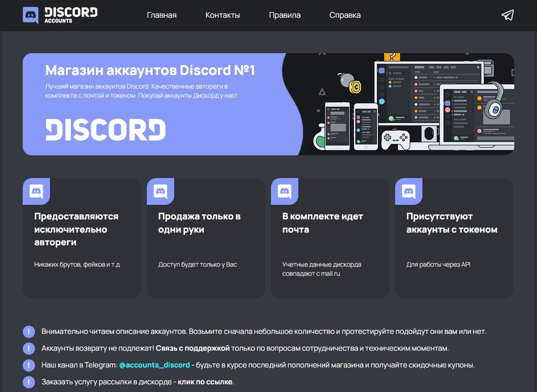Screen dimensions: 537x392
Task: Click the exclamation icon beside 'Наш канал'
Action: [29, 365]
